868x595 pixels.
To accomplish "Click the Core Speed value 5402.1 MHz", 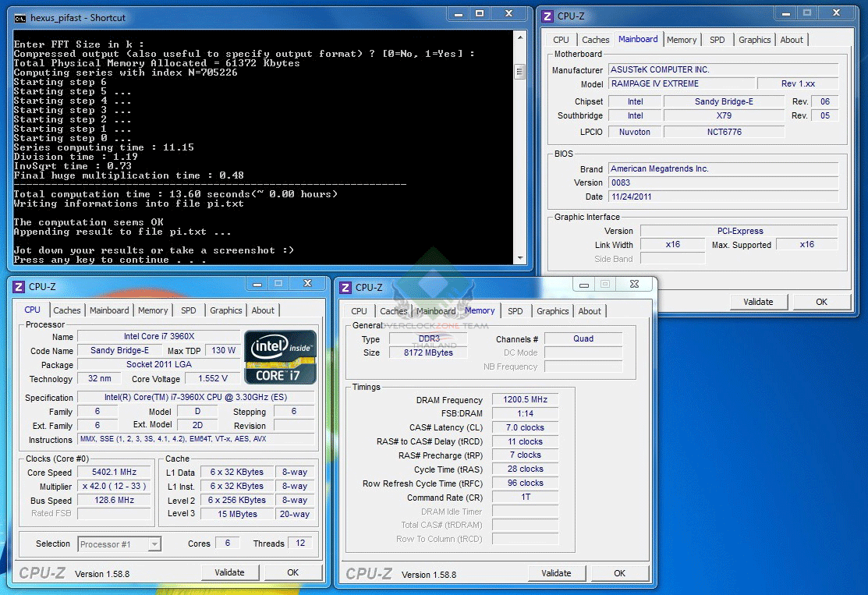I will [x=114, y=472].
